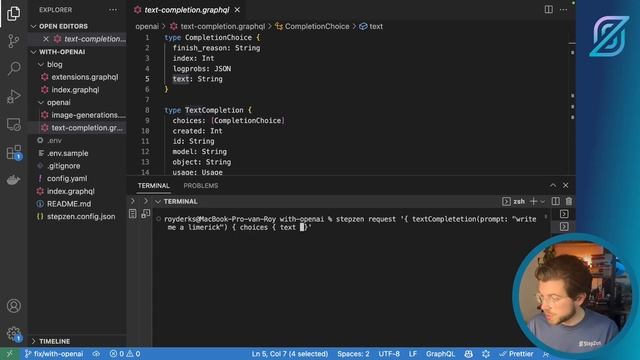Open Explorer more actions menu

tap(113, 10)
